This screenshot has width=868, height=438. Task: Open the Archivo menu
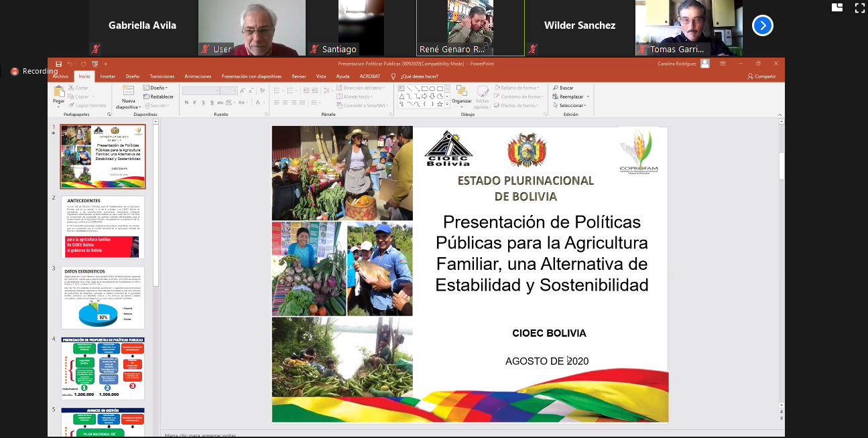(x=61, y=76)
